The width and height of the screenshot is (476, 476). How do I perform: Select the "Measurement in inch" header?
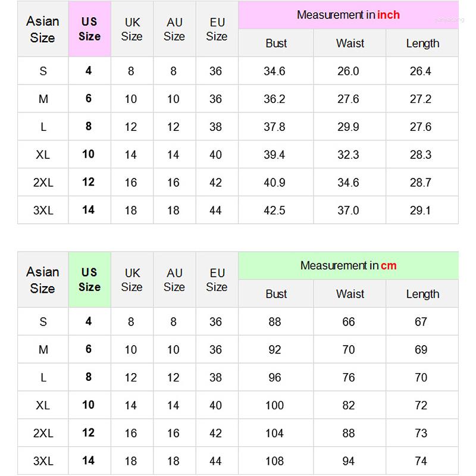[x=348, y=15]
